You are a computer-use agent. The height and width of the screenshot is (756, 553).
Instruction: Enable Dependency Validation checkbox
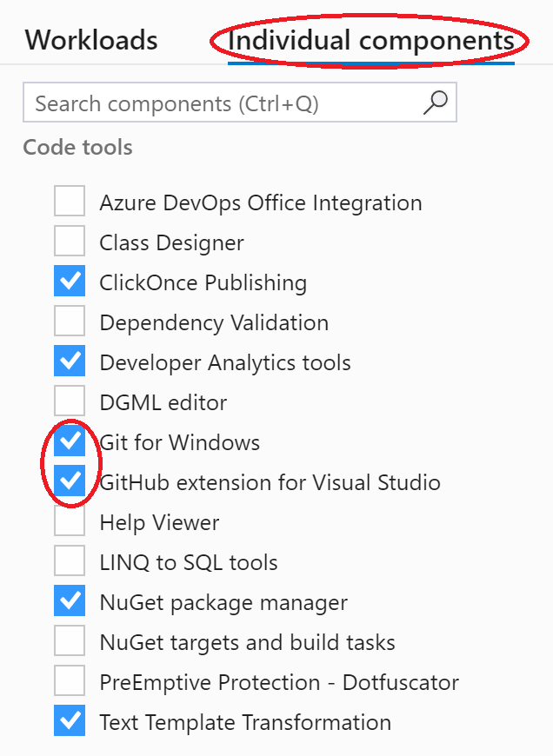pyautogui.click(x=70, y=322)
